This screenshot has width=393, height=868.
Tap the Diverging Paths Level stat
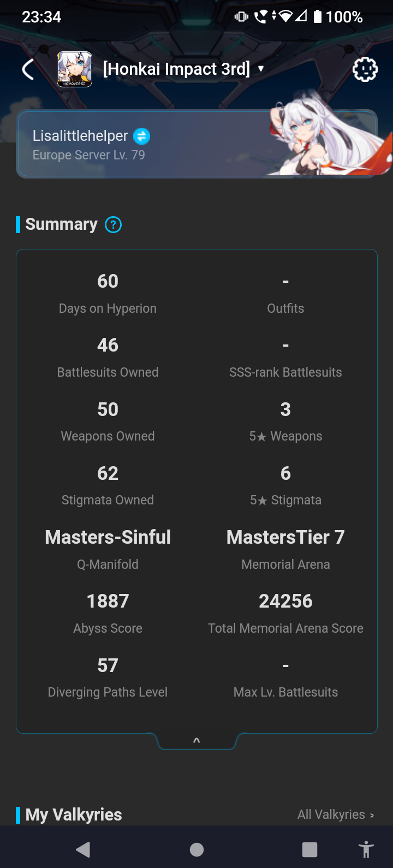point(108,677)
